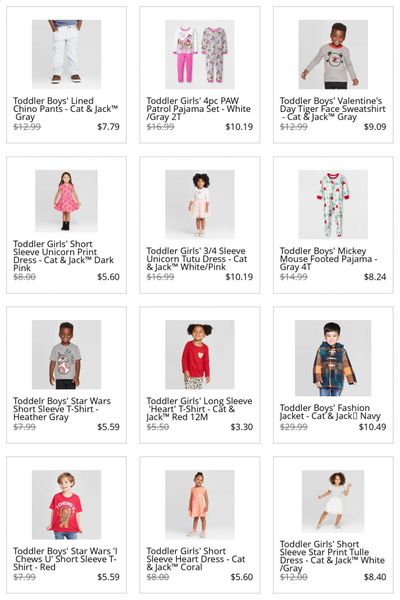Screen dimensions: 400x600
Task: Open the Valentine's Day Tiger Face Sweatshirt link
Action: pyautogui.click(x=332, y=109)
